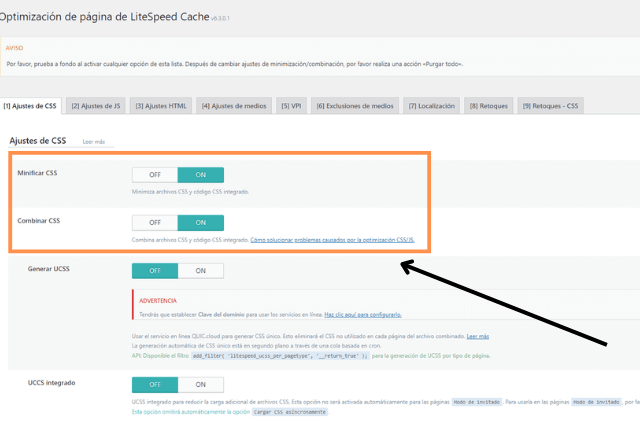The height and width of the screenshot is (427, 640).
Task: Click the 'Combinar CSS' label
Action: click(x=39, y=221)
